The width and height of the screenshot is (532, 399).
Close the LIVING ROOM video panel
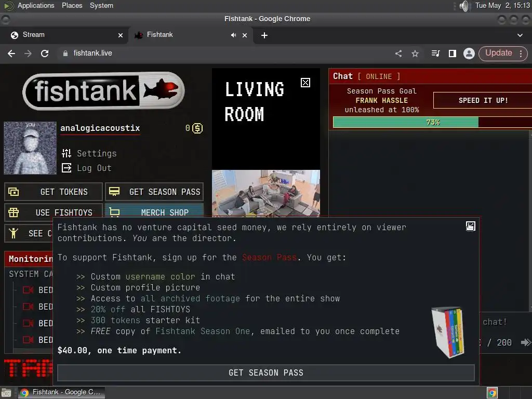[x=305, y=83]
